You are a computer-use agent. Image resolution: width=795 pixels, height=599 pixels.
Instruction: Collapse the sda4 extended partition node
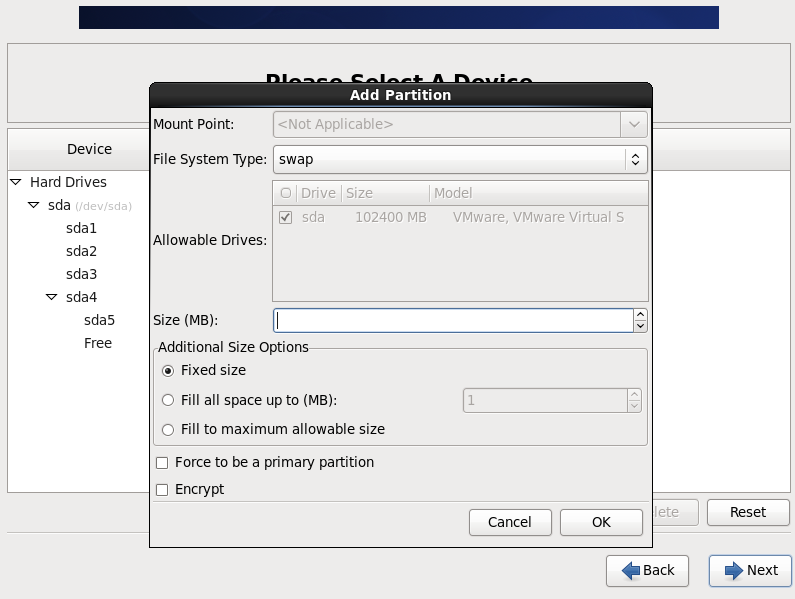[x=52, y=297]
